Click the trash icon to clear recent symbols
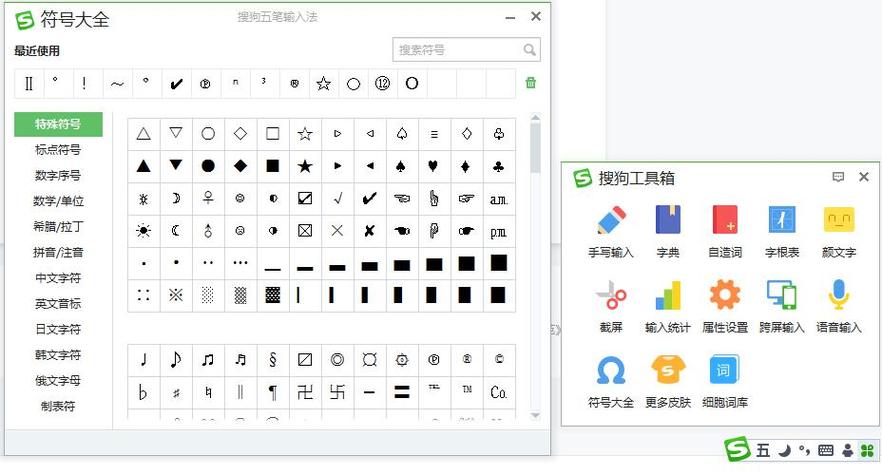Viewport: 882px width, 475px height. tap(530, 83)
